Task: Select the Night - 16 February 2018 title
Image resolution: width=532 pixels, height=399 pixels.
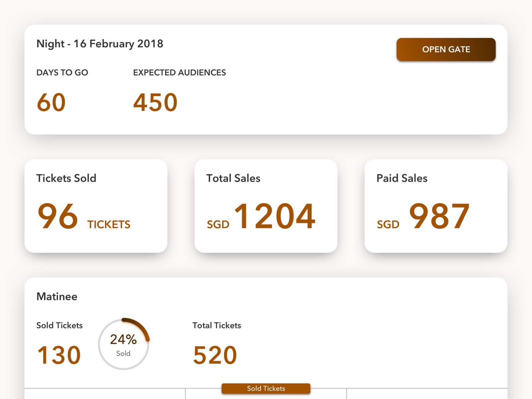Action: 100,44
